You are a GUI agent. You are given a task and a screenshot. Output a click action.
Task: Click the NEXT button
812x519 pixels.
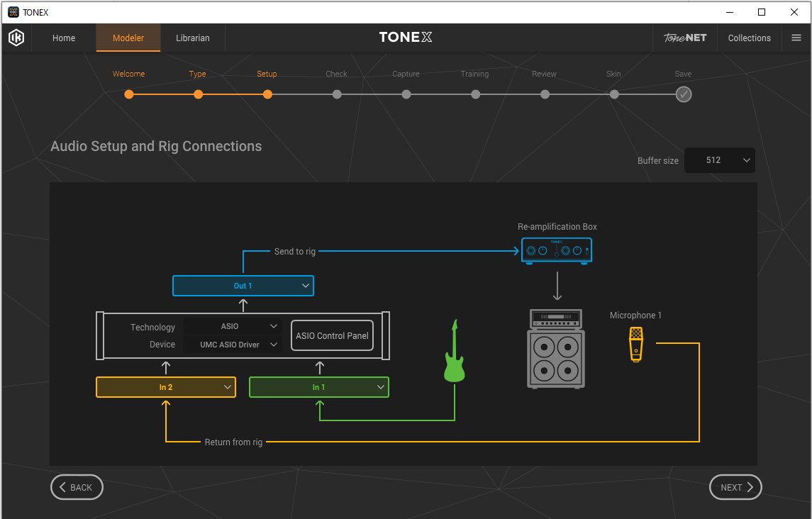pyautogui.click(x=735, y=487)
